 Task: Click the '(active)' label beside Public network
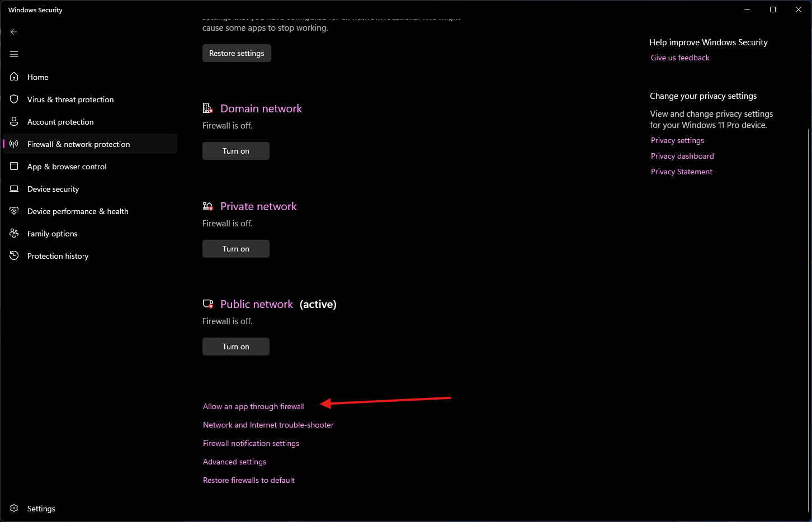point(318,304)
